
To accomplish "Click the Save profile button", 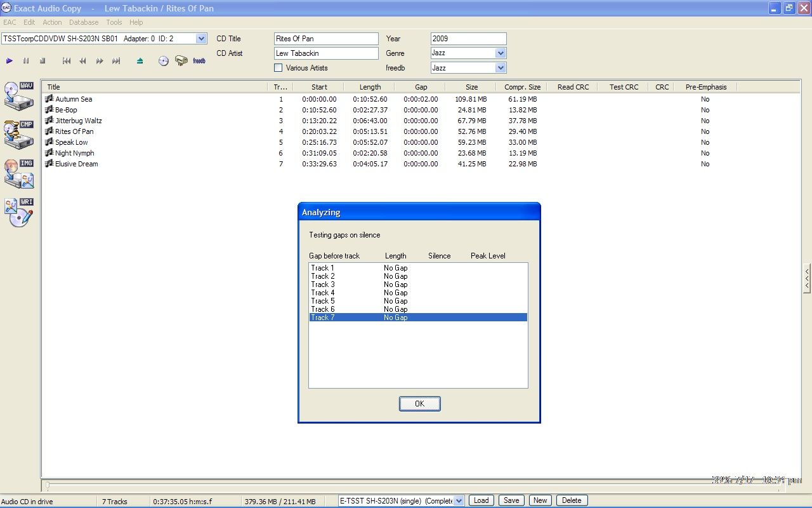I will tap(511, 500).
